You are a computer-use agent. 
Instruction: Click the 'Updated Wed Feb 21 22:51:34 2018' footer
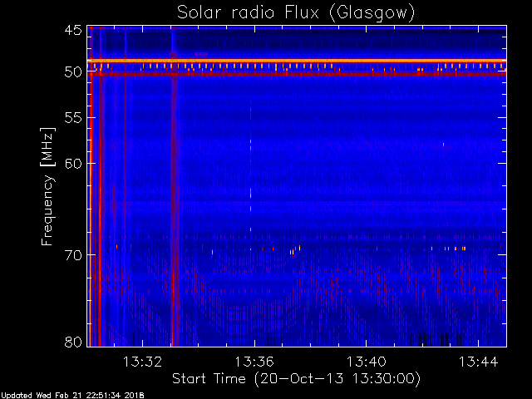click(72, 396)
